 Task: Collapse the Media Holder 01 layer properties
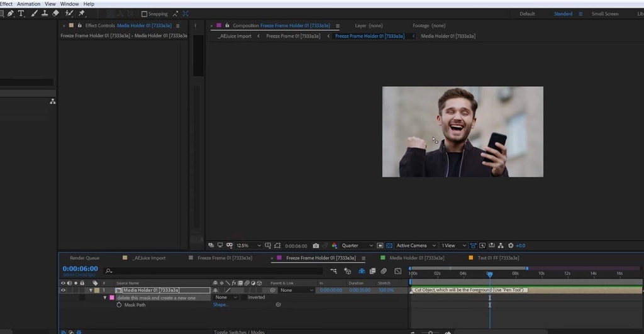pyautogui.click(x=91, y=290)
